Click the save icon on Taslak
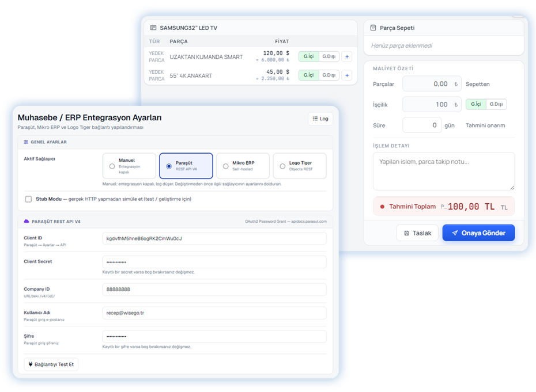This screenshot has width=536, height=392. 407,233
